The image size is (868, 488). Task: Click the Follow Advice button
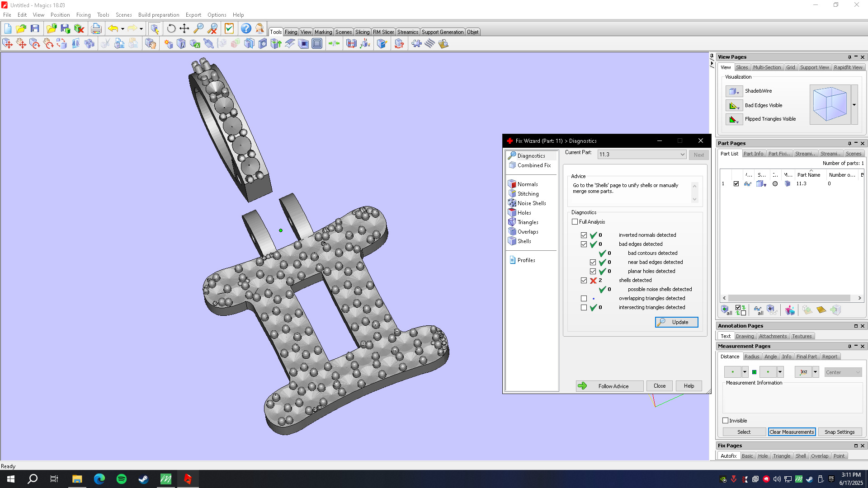(x=609, y=386)
